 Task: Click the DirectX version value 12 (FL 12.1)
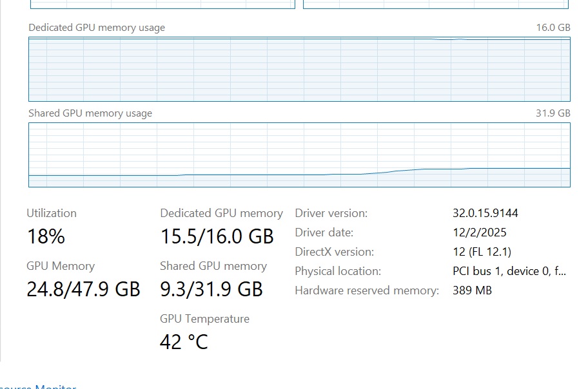[482, 252]
